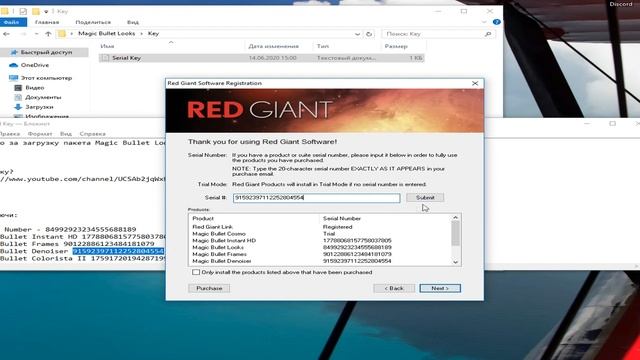Select Magic Bullet Frames product row

tap(320, 254)
